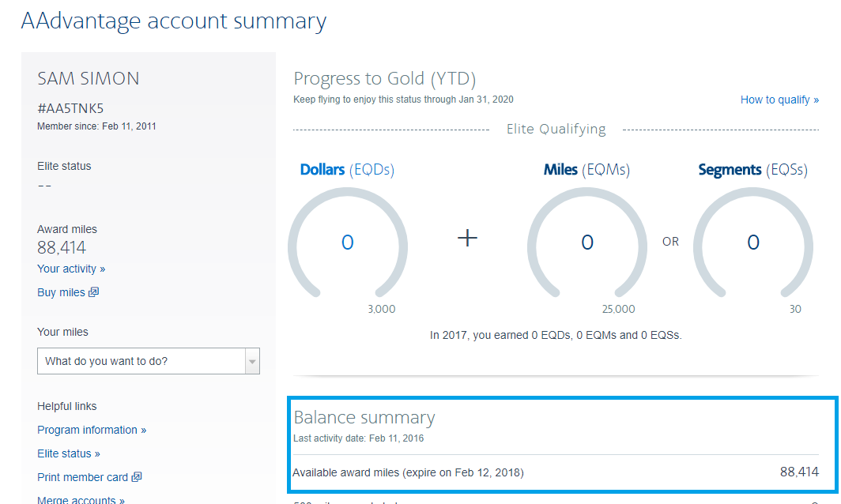Click 'Keep flying to enjoy this status' text

tap(403, 100)
